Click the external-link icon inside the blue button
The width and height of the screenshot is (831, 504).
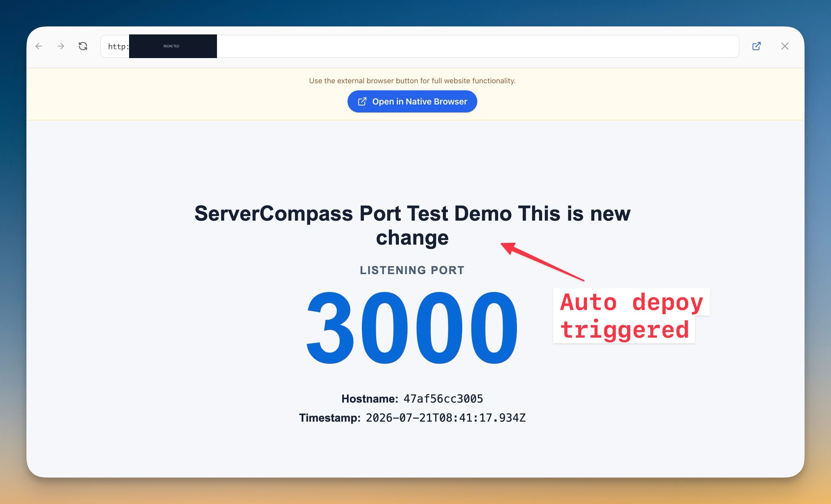coord(362,101)
